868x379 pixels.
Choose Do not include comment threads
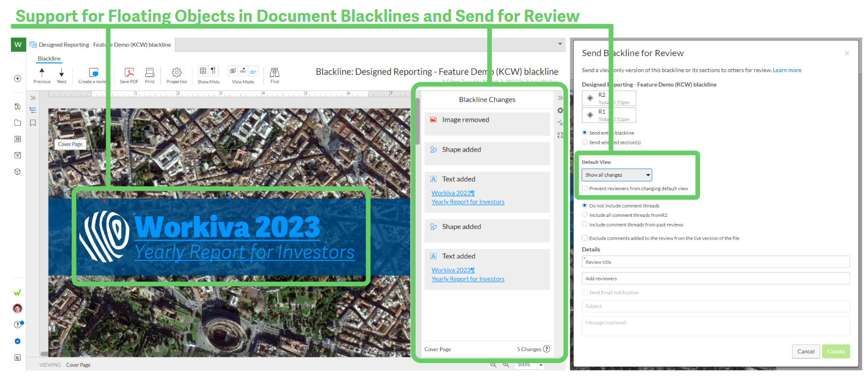(x=585, y=206)
